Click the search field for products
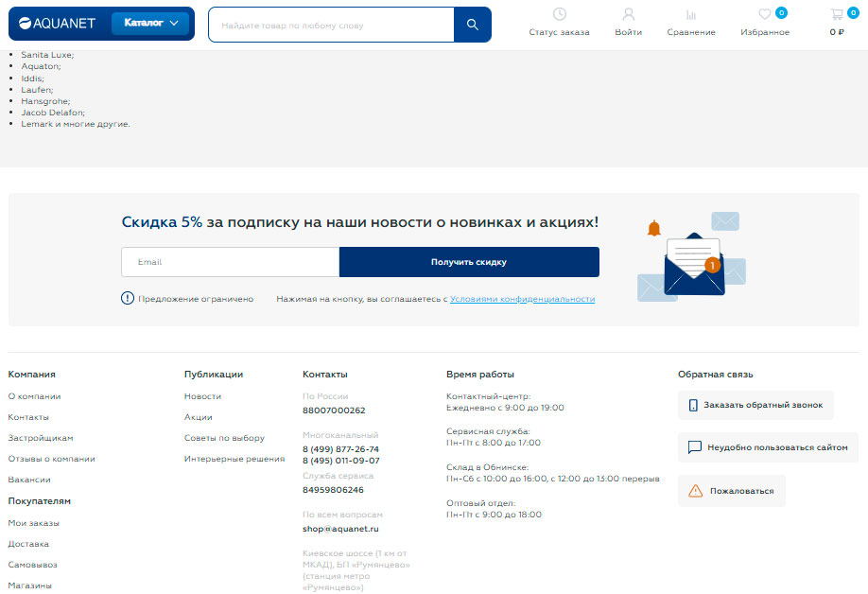The image size is (868, 594). coord(332,25)
